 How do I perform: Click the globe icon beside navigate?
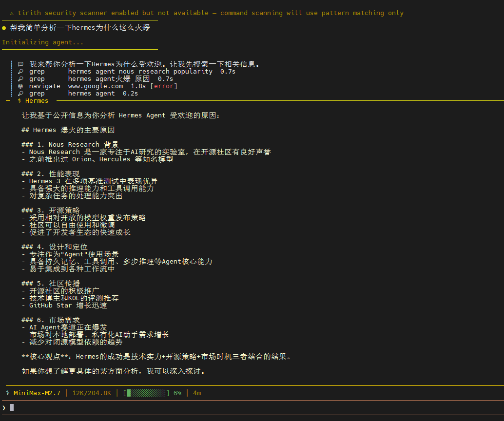pyautogui.click(x=20, y=86)
